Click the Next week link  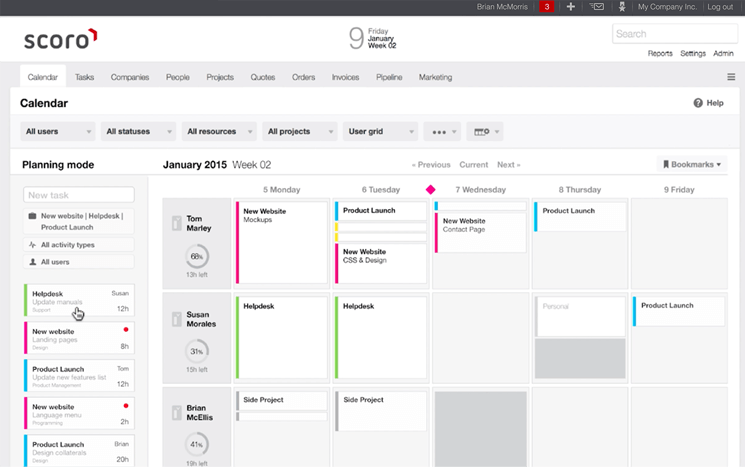coord(508,165)
